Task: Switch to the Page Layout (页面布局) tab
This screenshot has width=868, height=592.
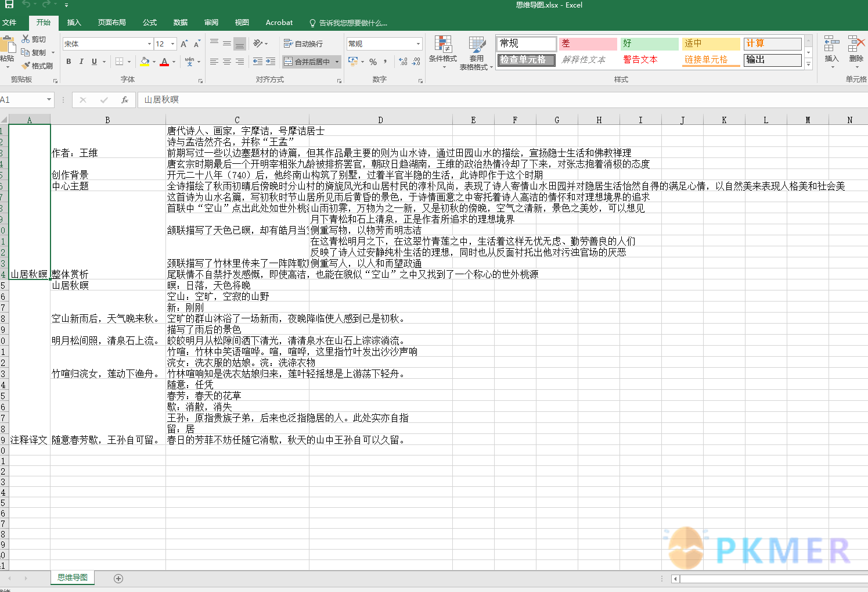Action: click(111, 23)
